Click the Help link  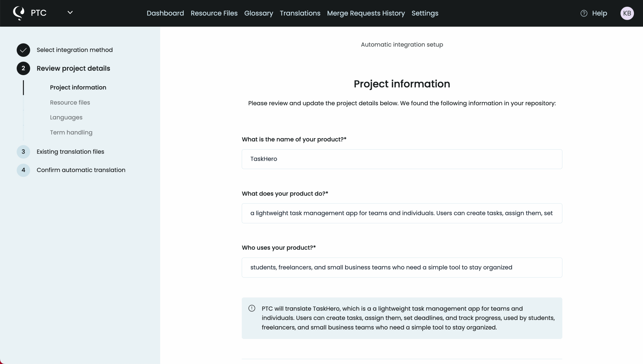click(600, 13)
